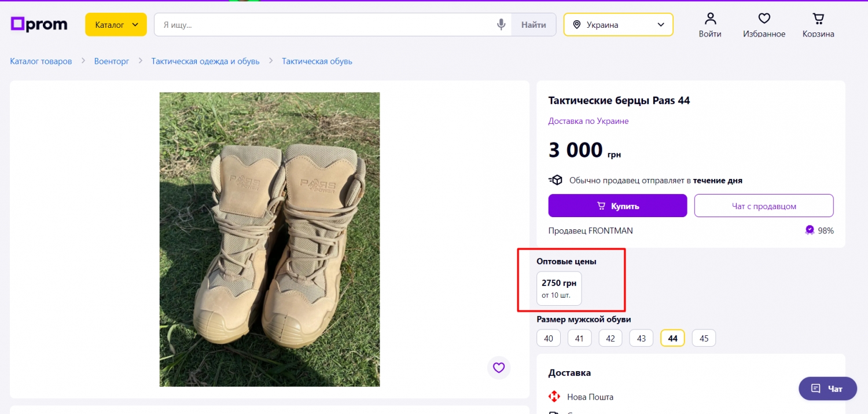
Task: Select shoe size 45
Action: 704,338
